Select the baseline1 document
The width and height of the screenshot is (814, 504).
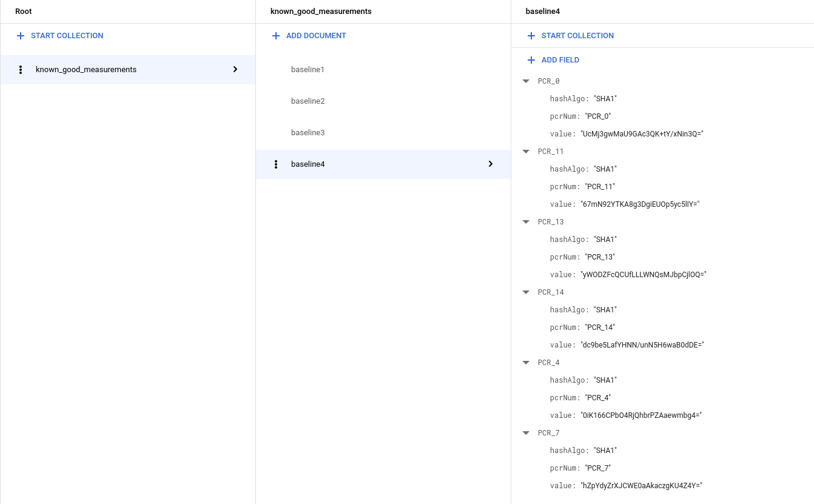pos(308,70)
